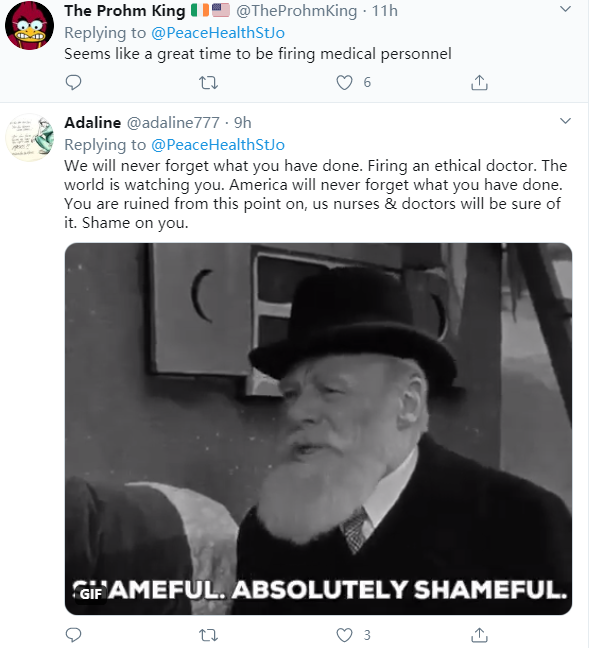Image resolution: width=589 pixels, height=648 pixels.
Task: Reply to The Prohm King's tweet
Action: click(x=74, y=83)
